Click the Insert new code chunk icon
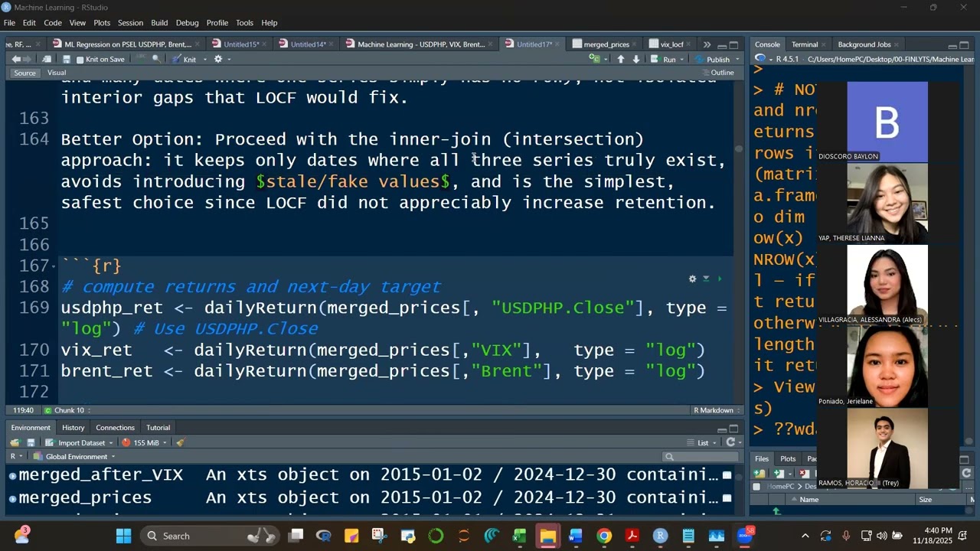 [x=594, y=59]
